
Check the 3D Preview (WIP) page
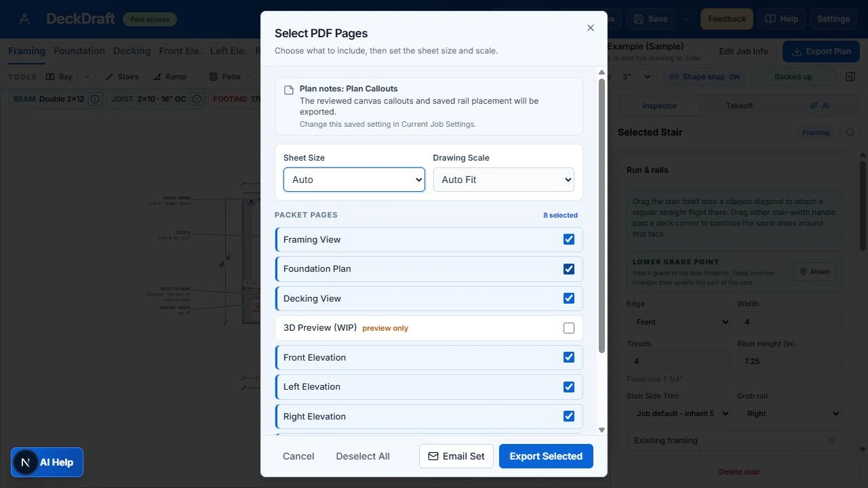569,328
